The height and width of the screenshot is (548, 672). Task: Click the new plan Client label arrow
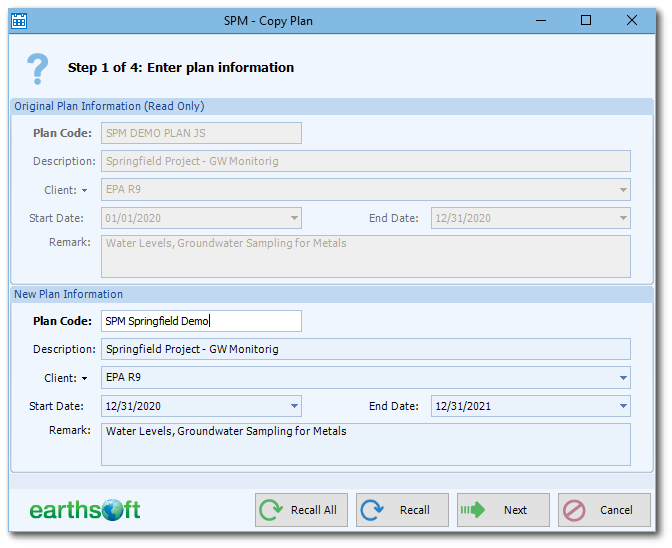84,379
